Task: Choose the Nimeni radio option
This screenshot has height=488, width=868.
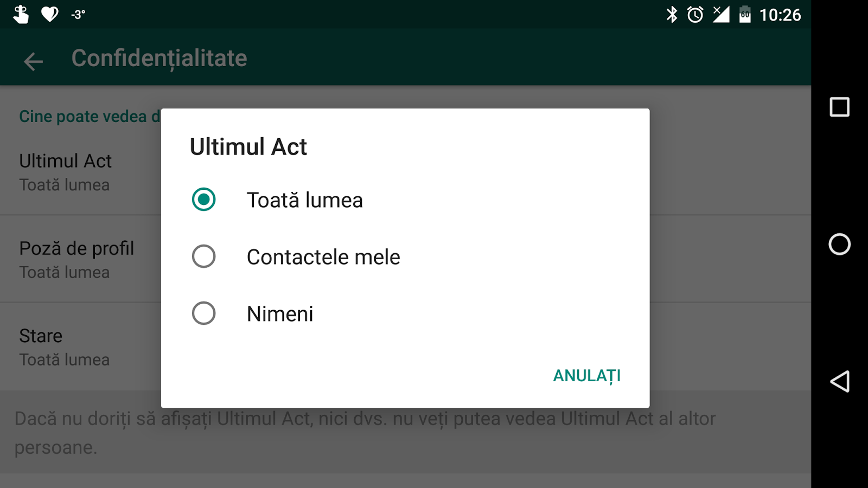Action: (204, 313)
